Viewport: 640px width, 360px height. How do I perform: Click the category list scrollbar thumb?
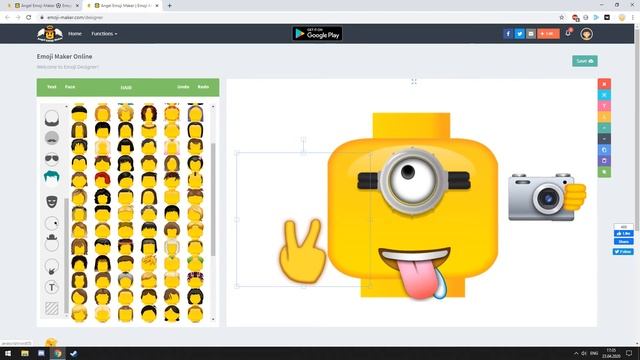[66, 256]
